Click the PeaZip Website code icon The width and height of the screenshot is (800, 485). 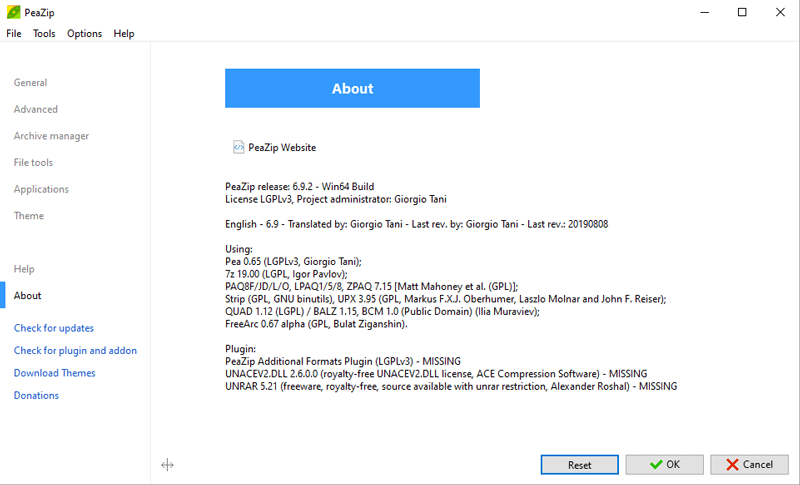(x=238, y=147)
